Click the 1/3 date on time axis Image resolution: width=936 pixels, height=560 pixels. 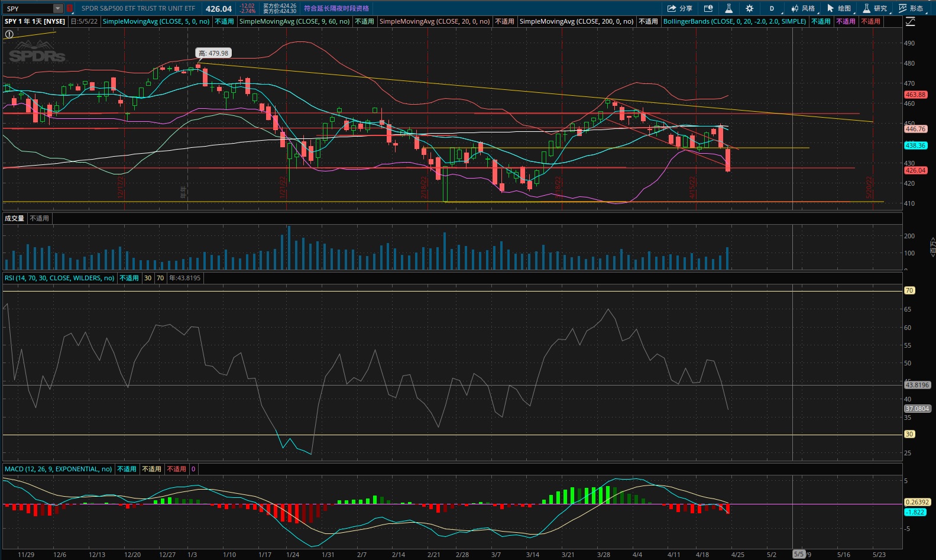click(x=192, y=555)
